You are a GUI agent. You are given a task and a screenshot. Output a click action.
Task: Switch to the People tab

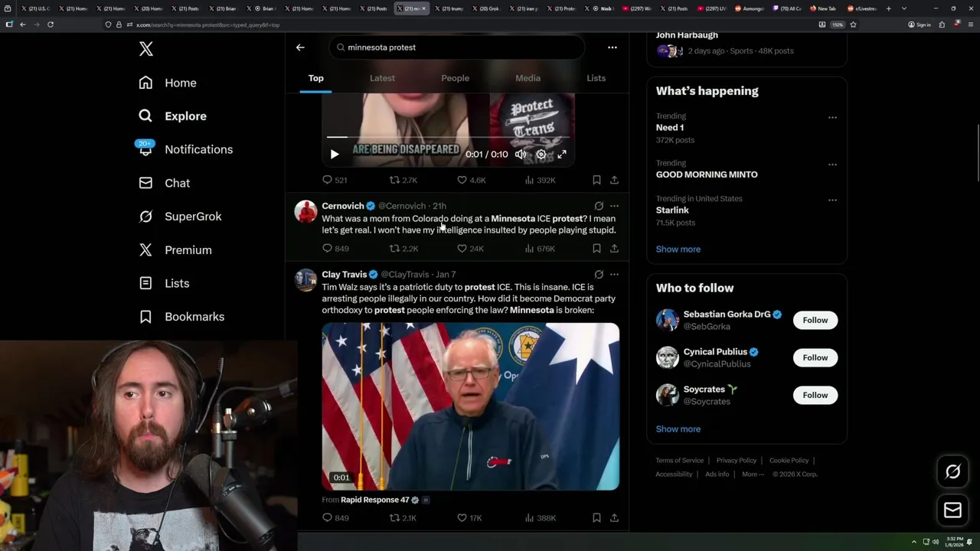(455, 78)
